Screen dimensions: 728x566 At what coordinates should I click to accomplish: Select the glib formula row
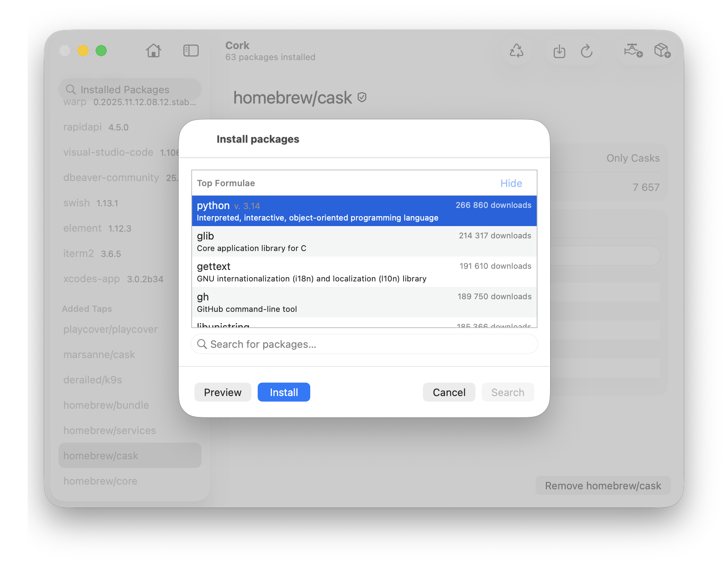click(x=364, y=241)
